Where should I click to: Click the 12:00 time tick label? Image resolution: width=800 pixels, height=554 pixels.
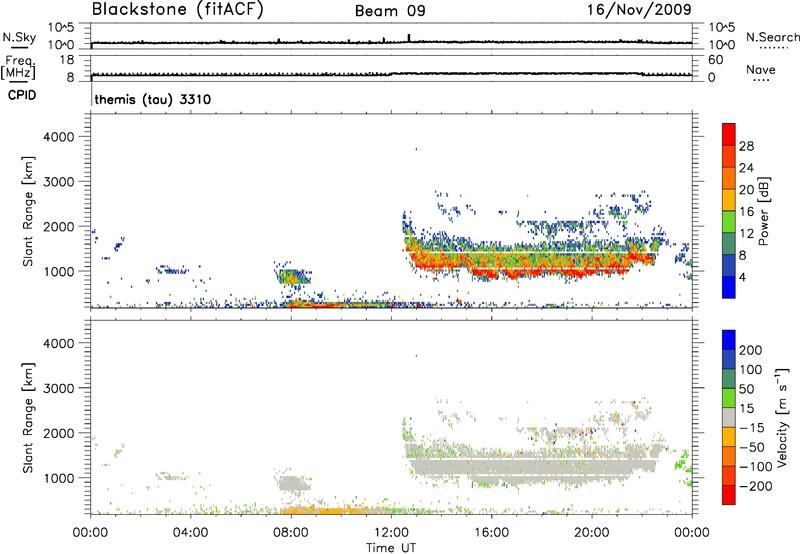coord(391,533)
